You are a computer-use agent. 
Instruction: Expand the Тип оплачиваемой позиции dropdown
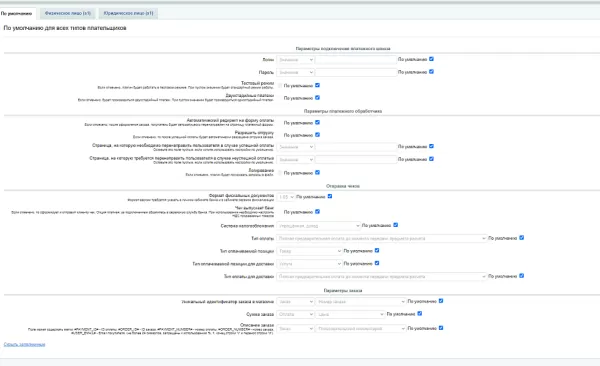309,251
